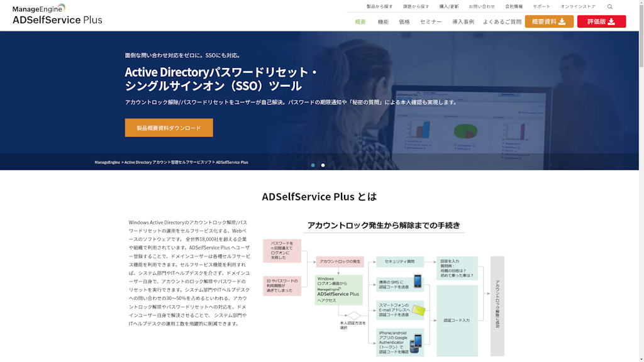Open the site search magnifier icon
Screen dimensions: 644x362
[x=609, y=6]
